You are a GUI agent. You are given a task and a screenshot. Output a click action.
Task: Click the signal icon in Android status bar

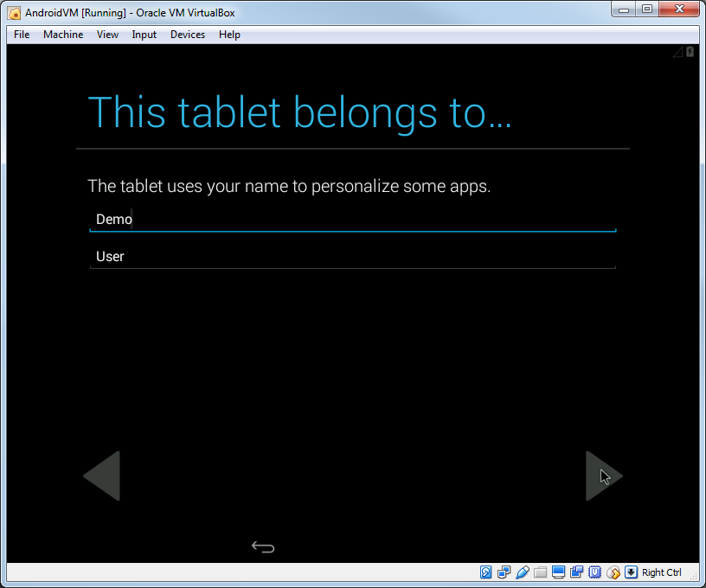(x=678, y=52)
